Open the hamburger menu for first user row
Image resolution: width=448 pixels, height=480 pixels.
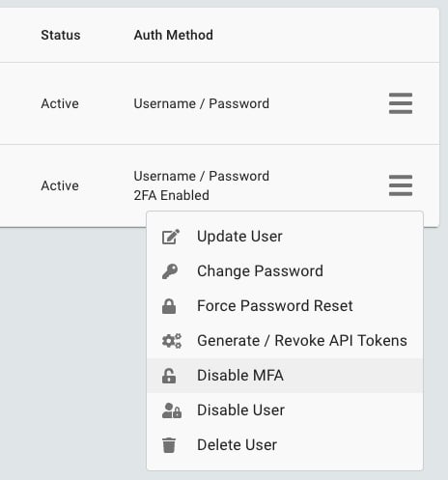click(x=401, y=103)
